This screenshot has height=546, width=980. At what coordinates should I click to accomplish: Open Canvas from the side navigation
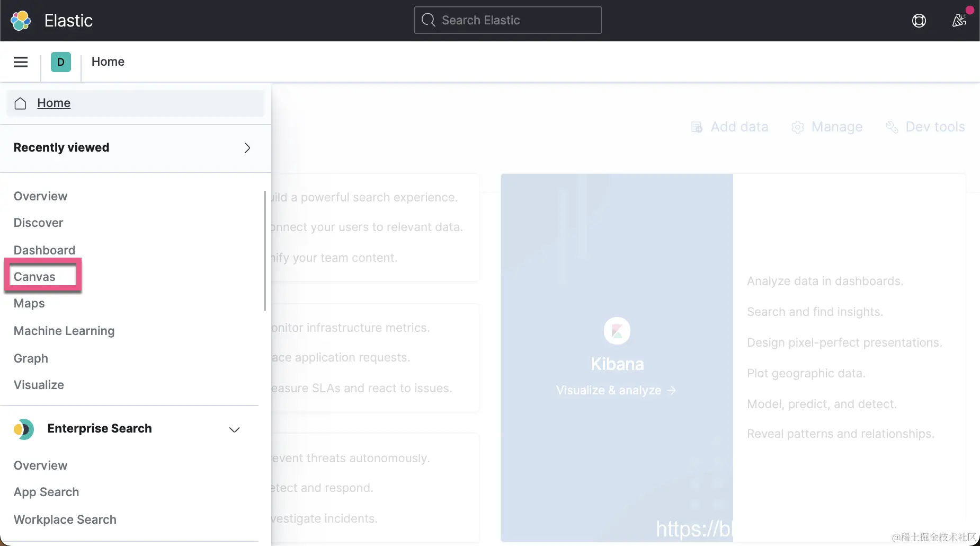34,277
